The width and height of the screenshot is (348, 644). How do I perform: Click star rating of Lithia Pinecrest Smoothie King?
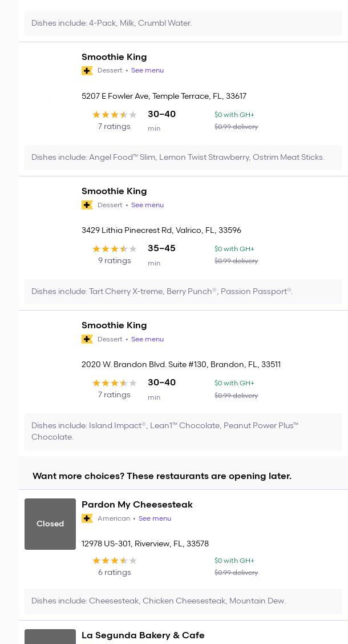pyautogui.click(x=114, y=249)
